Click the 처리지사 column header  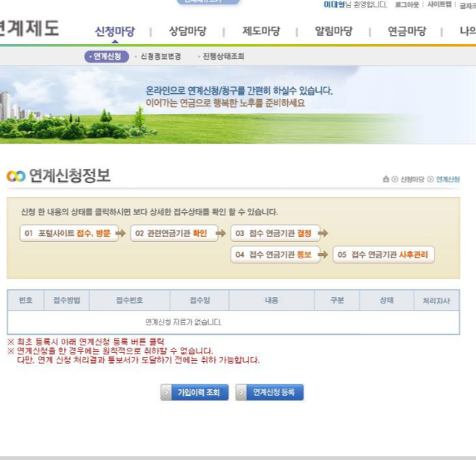(x=437, y=300)
